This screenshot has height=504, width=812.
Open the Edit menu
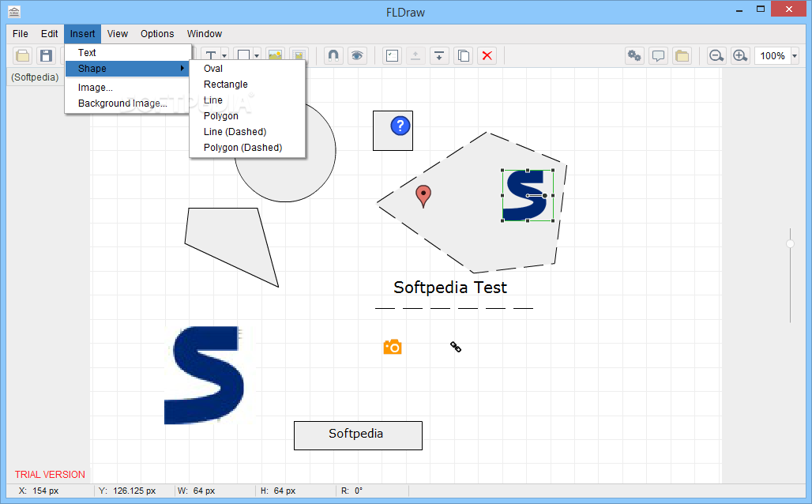point(49,34)
